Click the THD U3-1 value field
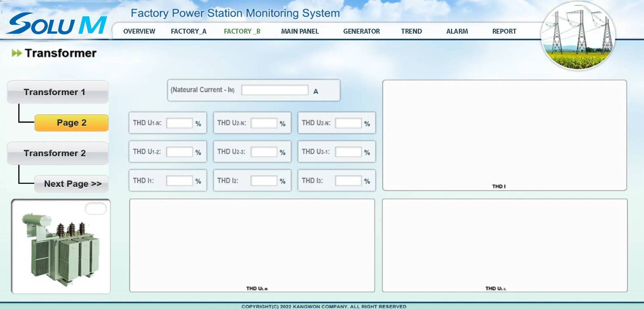The image size is (644, 309). (x=348, y=152)
